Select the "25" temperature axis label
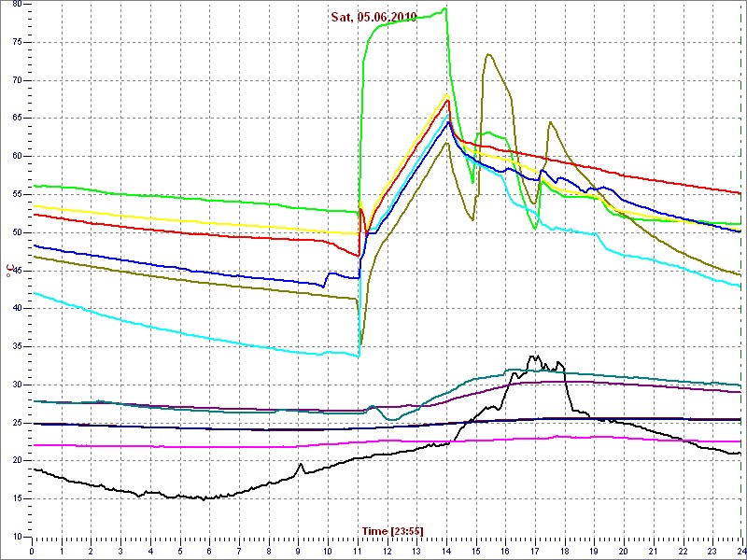The image size is (747, 560). click(18, 423)
